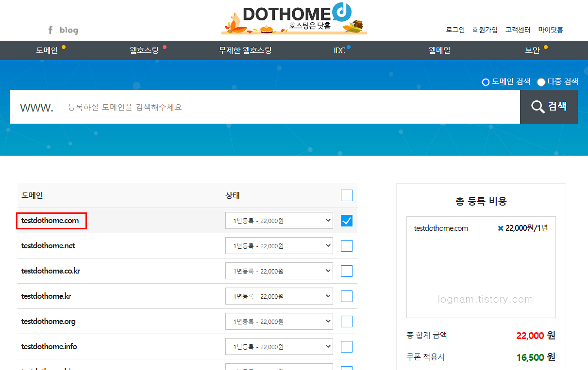Click the testdothome.net domain name
Viewport: 588px width, 370px height.
tap(48, 246)
